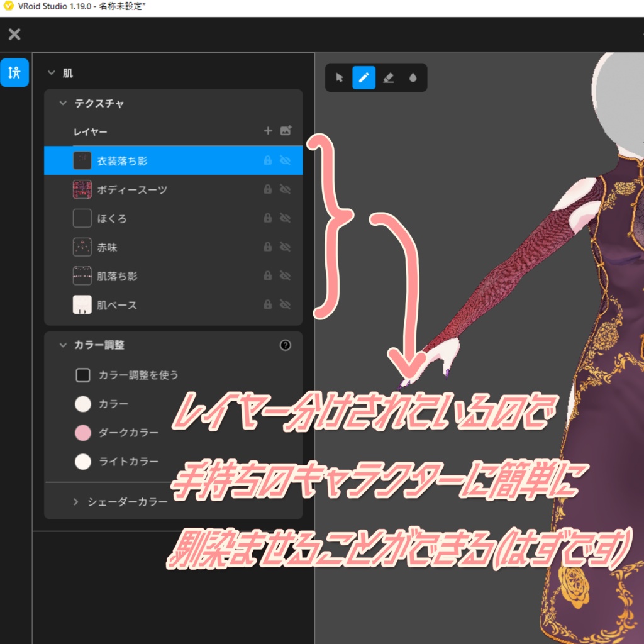
Task: Click the character editing icon in left sidebar
Action: 14,72
